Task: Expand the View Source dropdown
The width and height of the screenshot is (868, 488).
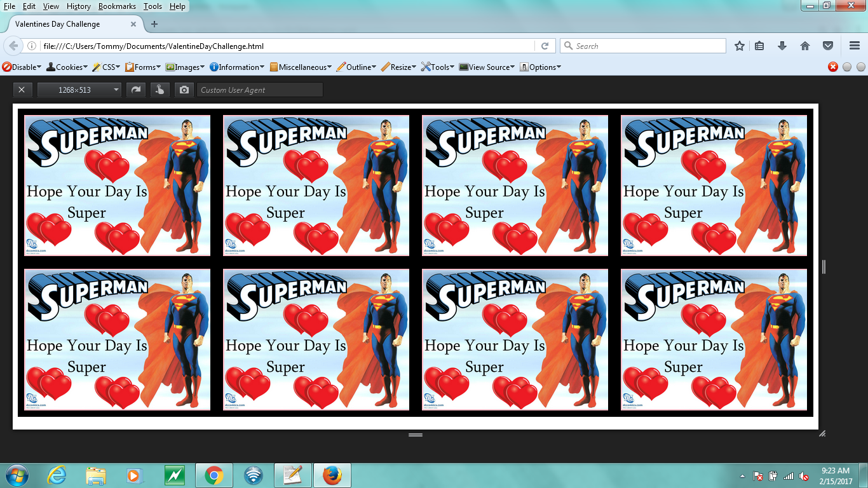Action: tap(487, 67)
